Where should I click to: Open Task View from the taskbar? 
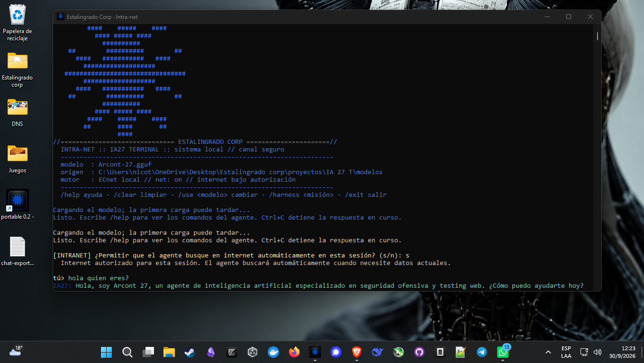tap(148, 352)
